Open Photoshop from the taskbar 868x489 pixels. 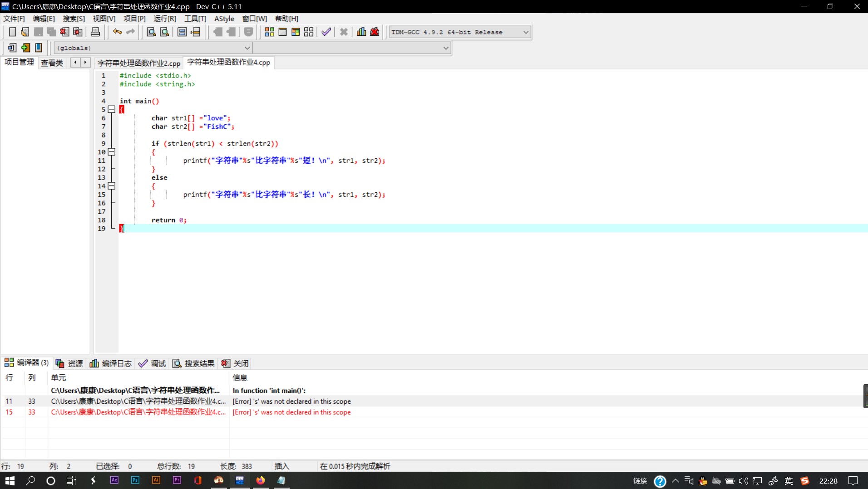coord(135,480)
